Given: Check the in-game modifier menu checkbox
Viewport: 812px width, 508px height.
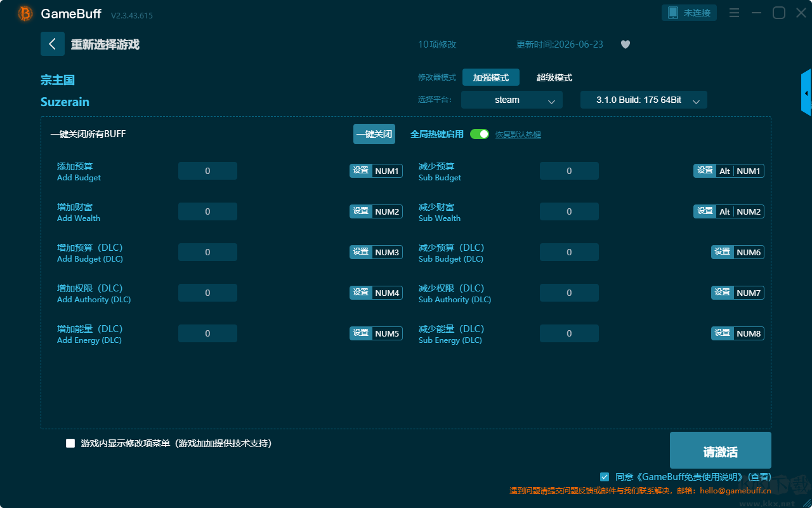Looking at the screenshot, I should click(x=70, y=443).
